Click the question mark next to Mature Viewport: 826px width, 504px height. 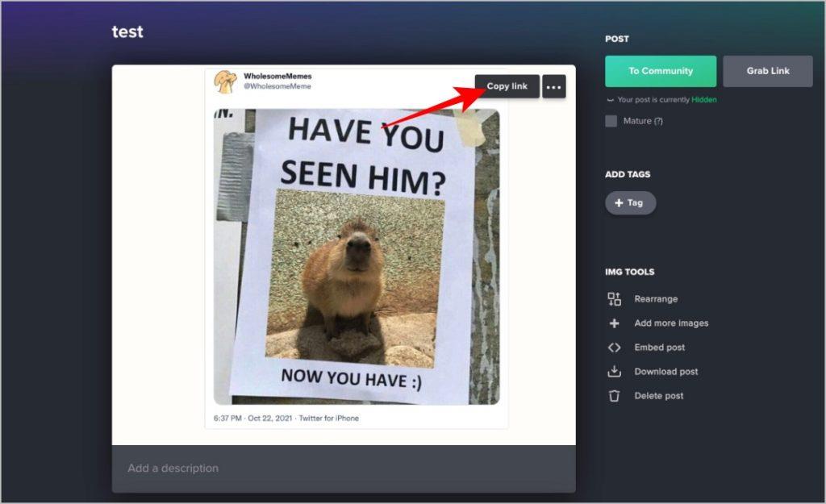coord(658,121)
